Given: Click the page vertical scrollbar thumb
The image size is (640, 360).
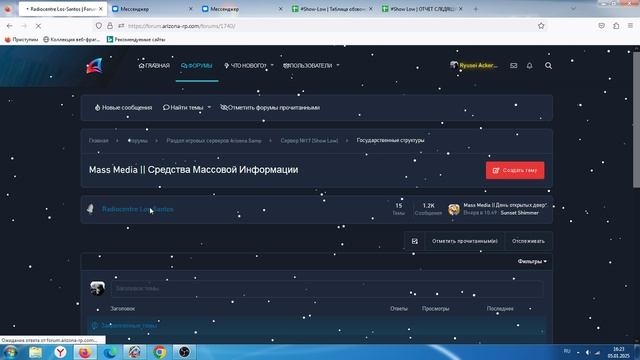Looking at the screenshot, I should (636, 120).
